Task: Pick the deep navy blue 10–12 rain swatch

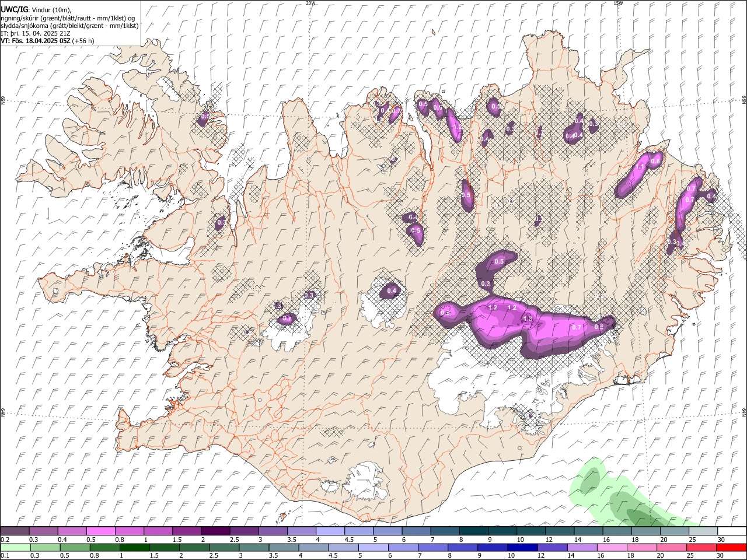Action: 522,547
